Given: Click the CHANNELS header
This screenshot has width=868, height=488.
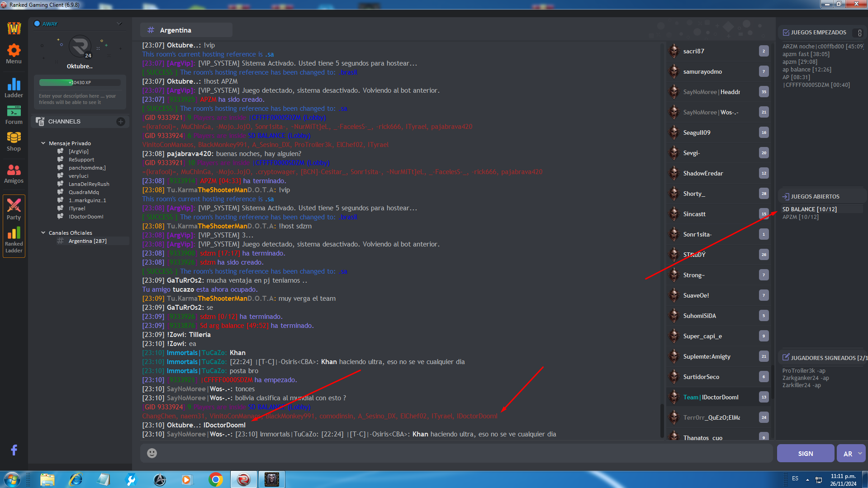Looking at the screenshot, I should (x=80, y=121).
